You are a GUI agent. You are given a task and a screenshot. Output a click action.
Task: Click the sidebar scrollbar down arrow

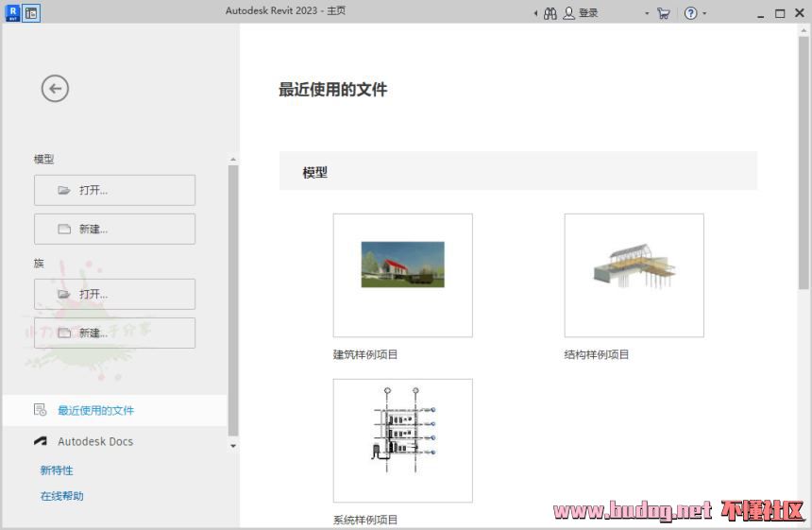coord(233,446)
